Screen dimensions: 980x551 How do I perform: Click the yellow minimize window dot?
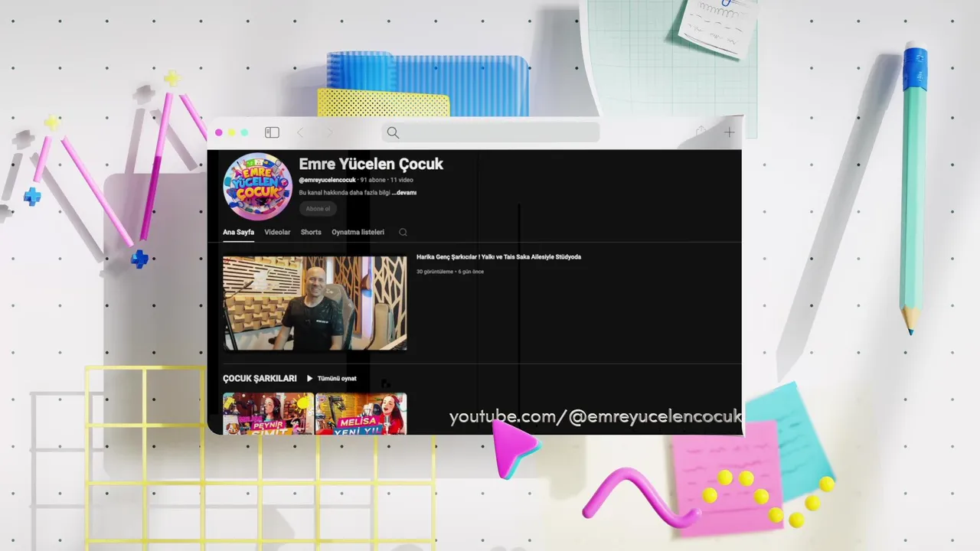click(x=232, y=132)
